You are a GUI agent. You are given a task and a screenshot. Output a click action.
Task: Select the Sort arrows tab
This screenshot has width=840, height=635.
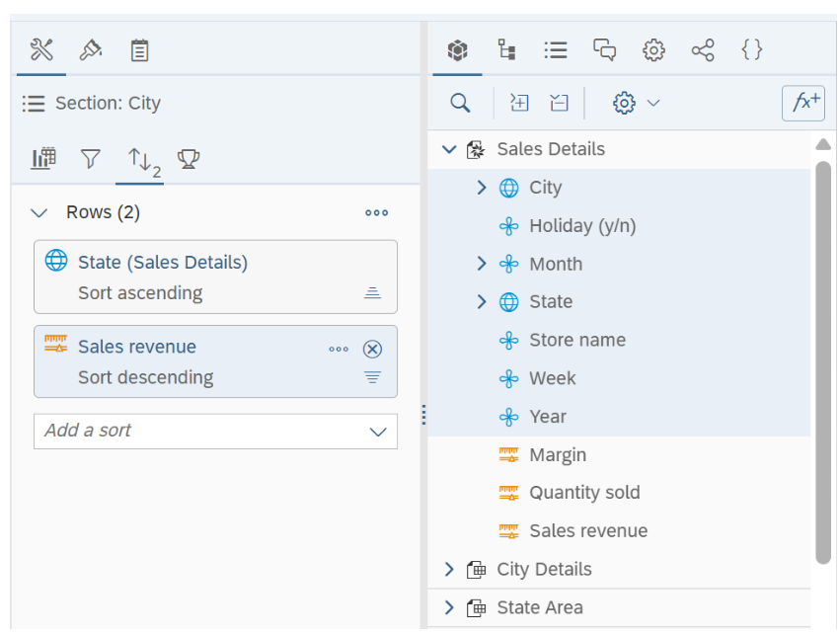(143, 161)
